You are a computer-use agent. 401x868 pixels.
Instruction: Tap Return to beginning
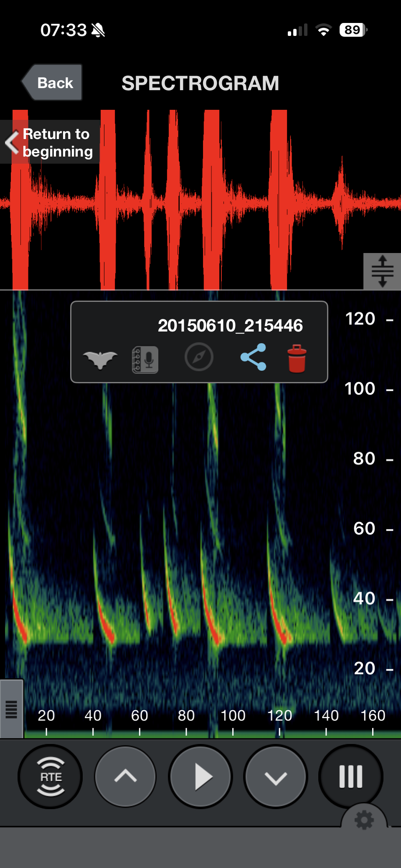coord(50,142)
